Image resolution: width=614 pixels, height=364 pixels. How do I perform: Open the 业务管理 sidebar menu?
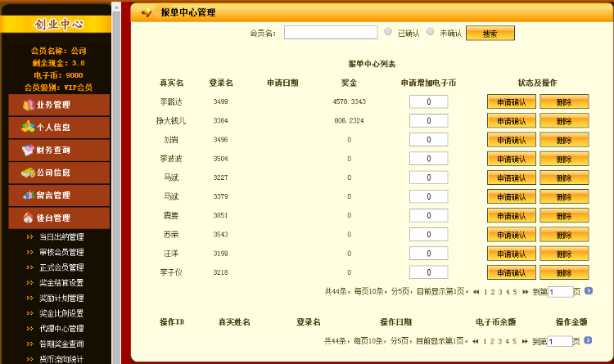pyautogui.click(x=59, y=105)
